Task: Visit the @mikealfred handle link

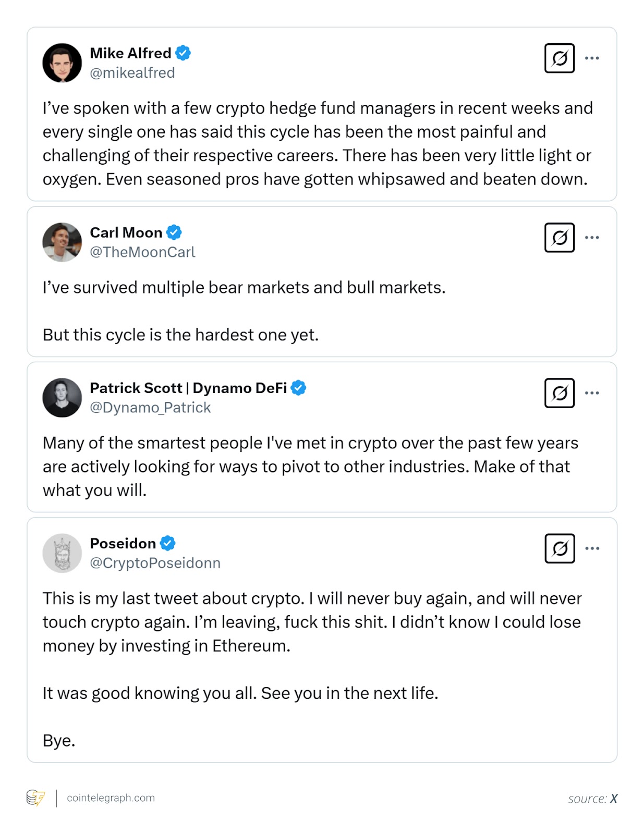Action: pyautogui.click(x=132, y=73)
